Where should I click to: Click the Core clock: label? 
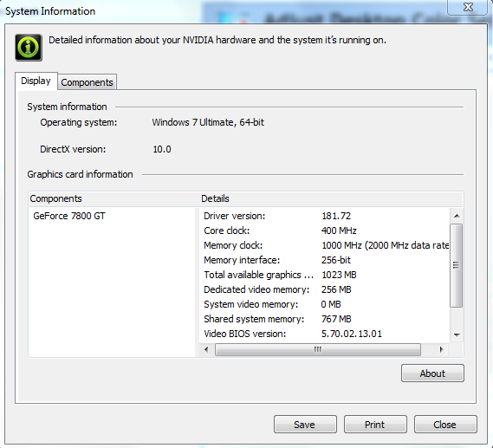click(x=227, y=230)
